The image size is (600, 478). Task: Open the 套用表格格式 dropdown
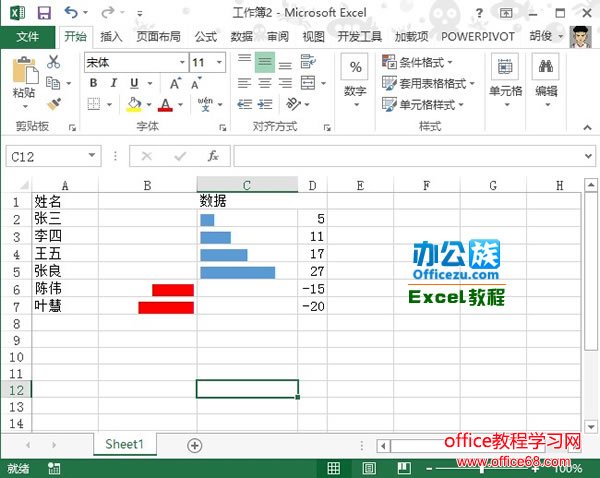(429, 83)
